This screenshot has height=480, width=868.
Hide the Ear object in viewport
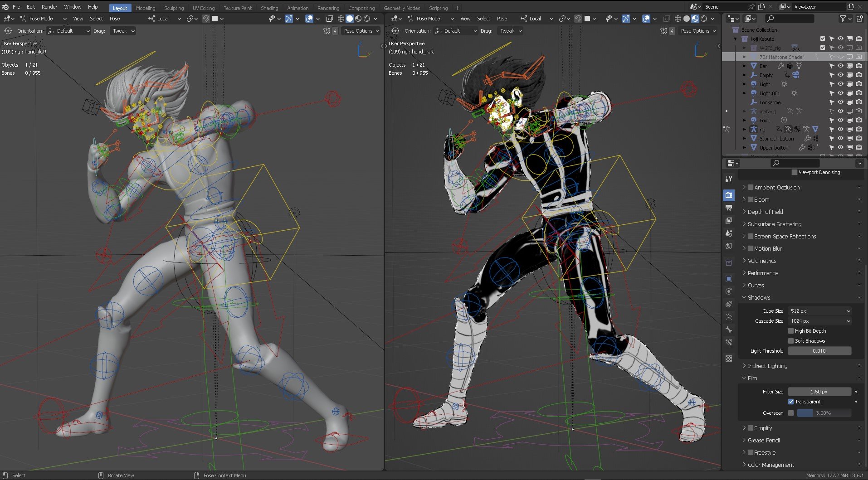tap(840, 66)
